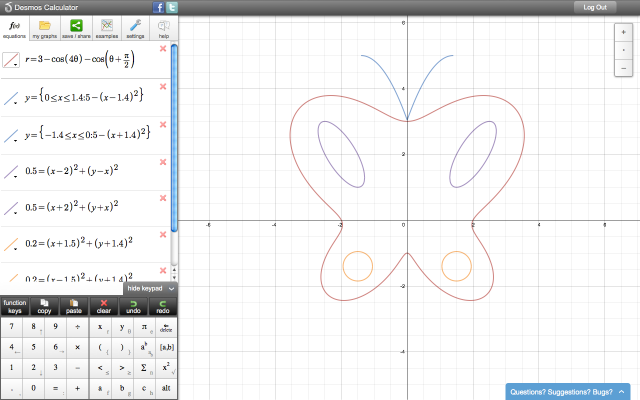Open help from the toolbar
The image size is (640, 400).
click(x=164, y=27)
